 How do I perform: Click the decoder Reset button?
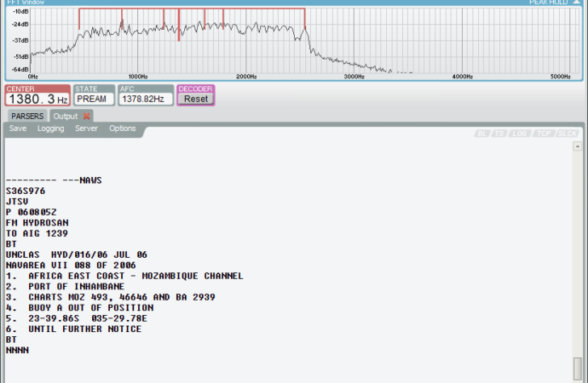[196, 99]
